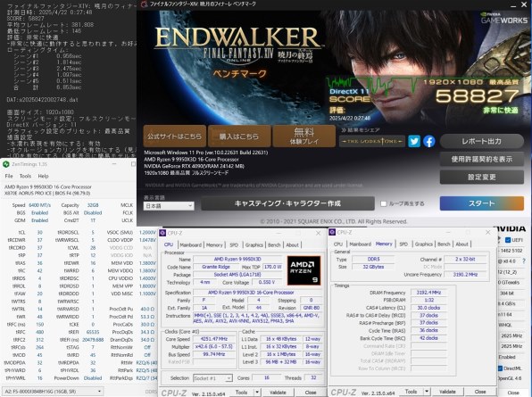Open the About tab in CPU-Z CPU-tab window
Screen dimensions: 532x397
[x=292, y=244]
